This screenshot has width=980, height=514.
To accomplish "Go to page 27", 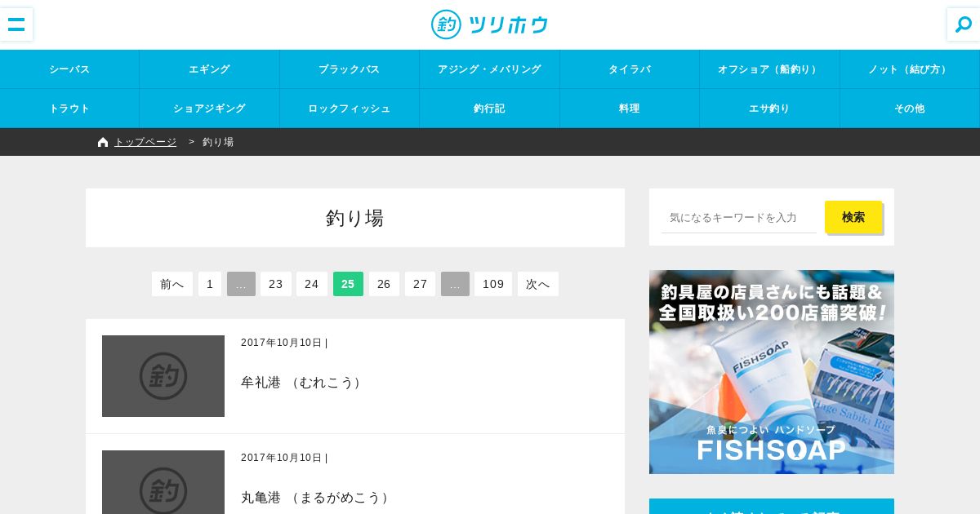I will pos(421,284).
